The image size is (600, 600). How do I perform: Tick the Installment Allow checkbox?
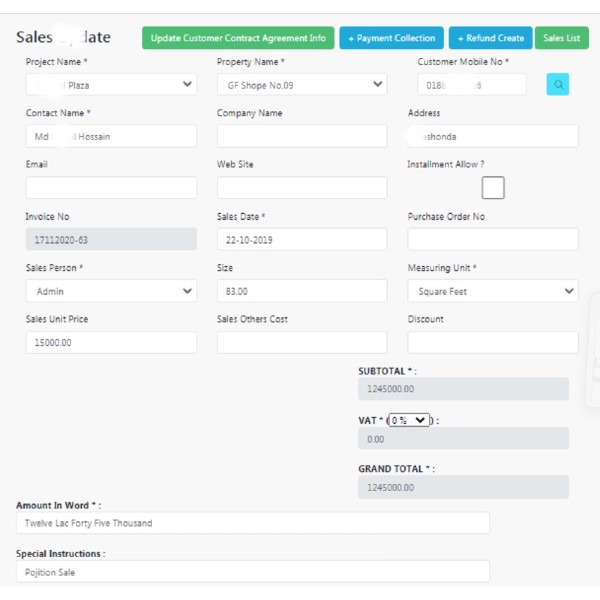[x=493, y=187]
